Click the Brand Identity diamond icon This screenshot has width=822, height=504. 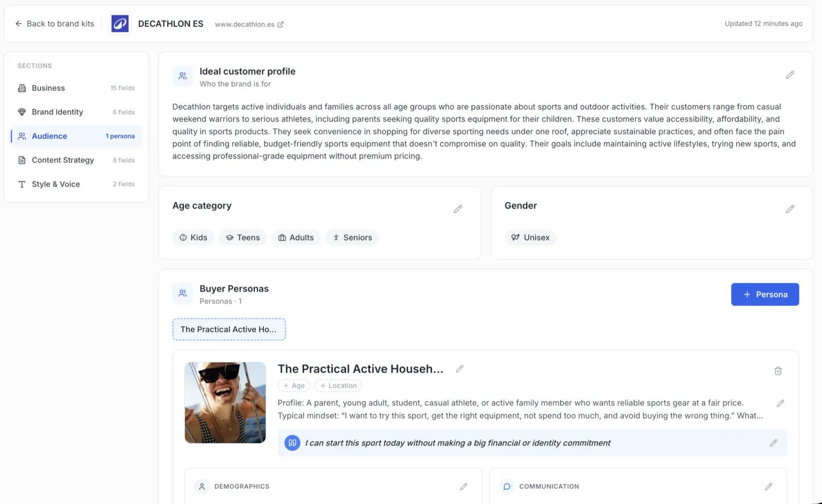coord(22,112)
